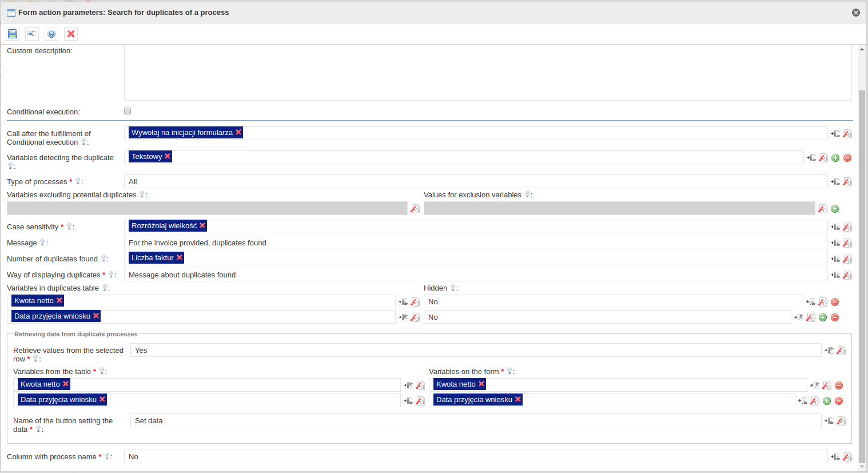Open variable picker for Case sensitivity
The height and width of the screenshot is (473, 868).
[x=835, y=227]
